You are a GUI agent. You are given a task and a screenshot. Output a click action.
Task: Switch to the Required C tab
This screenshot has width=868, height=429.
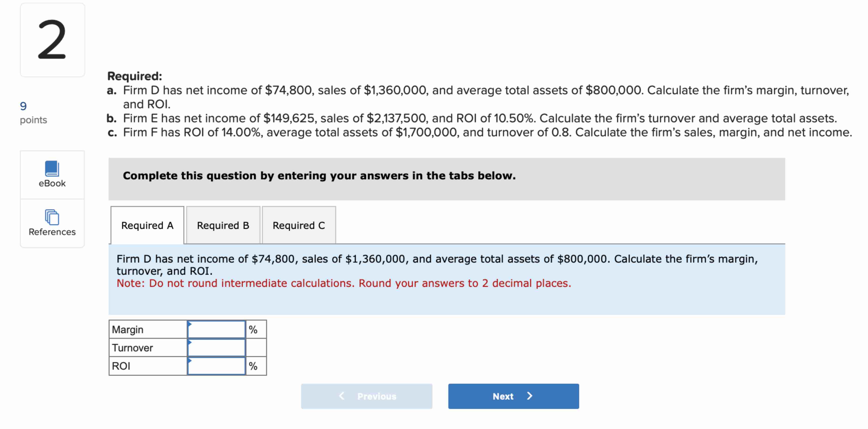point(299,225)
